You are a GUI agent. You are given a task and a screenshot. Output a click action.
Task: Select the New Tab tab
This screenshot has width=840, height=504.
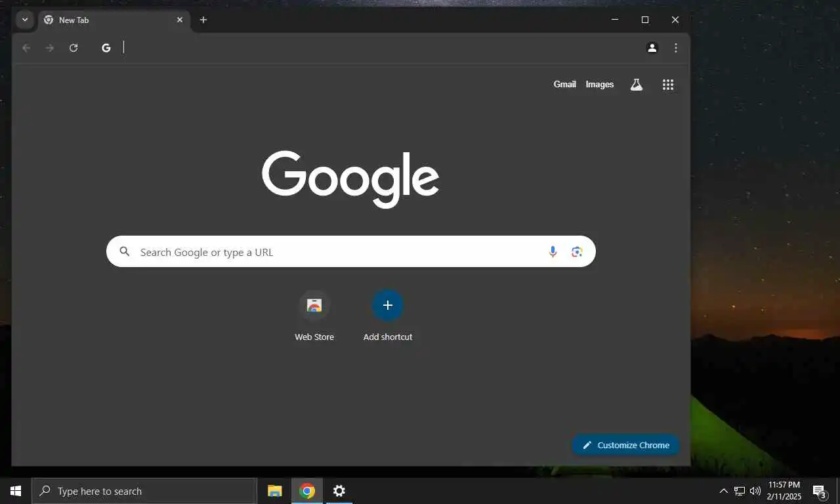(114, 20)
